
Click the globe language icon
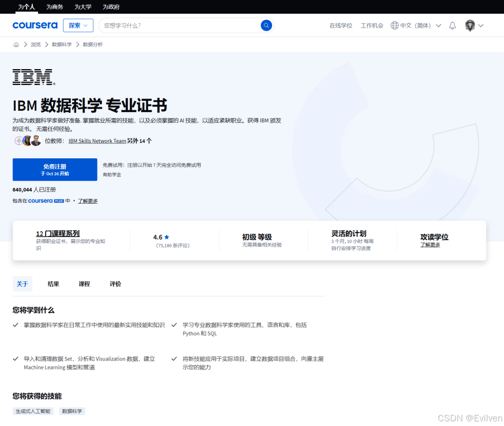(x=394, y=25)
